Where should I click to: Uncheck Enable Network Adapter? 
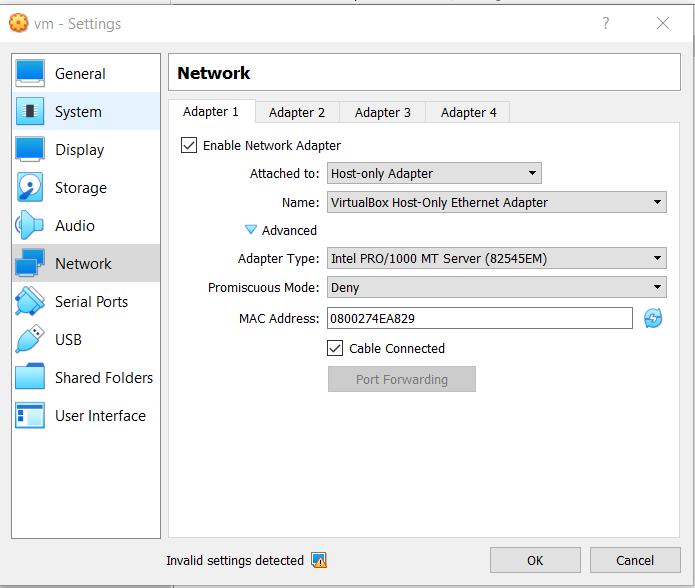(x=189, y=145)
